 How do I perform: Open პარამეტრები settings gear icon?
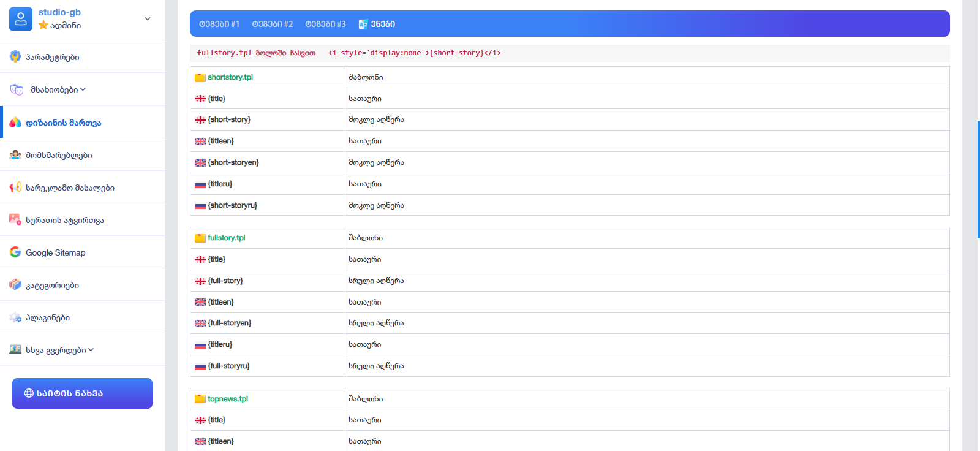point(15,57)
